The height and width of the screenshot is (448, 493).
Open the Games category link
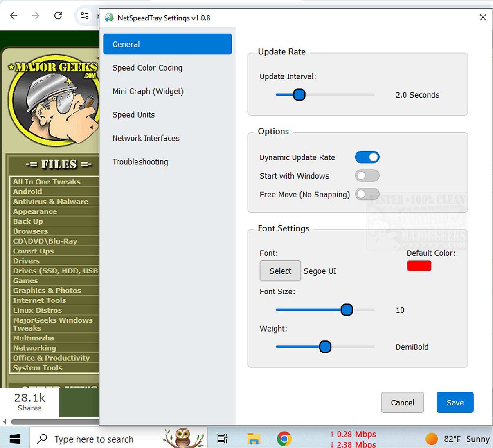tap(25, 280)
